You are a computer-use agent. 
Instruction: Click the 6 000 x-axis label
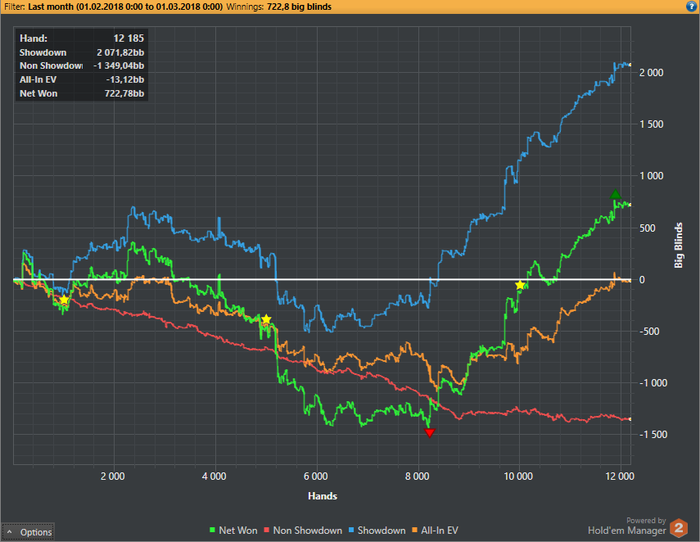[x=316, y=476]
